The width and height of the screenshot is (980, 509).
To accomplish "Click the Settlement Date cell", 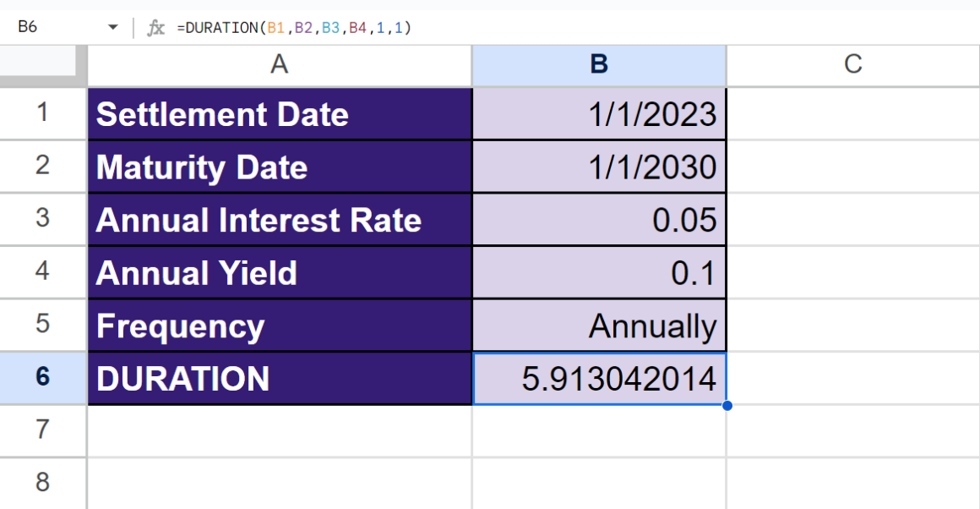I will (x=279, y=113).
